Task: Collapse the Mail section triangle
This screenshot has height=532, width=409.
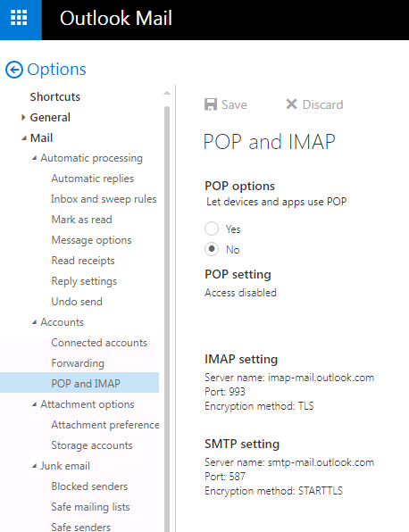Action: tap(24, 138)
